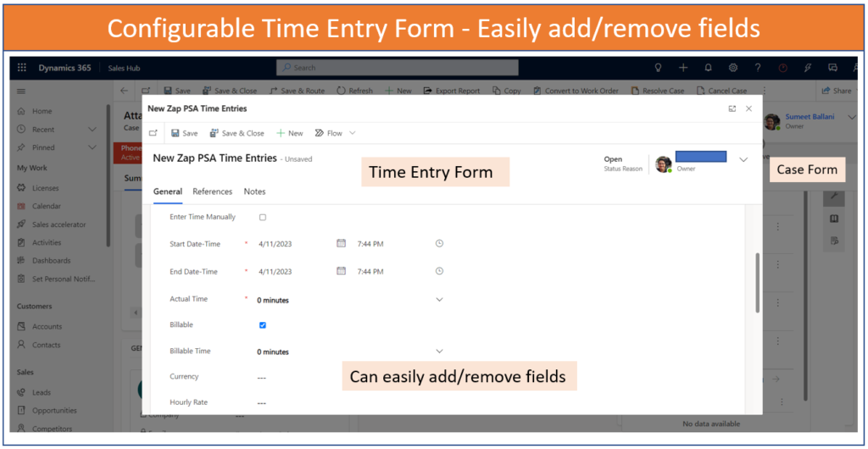Click Save & Close in Time Entries dialog
Image resolution: width=868 pixels, height=449 pixels.
point(237,133)
